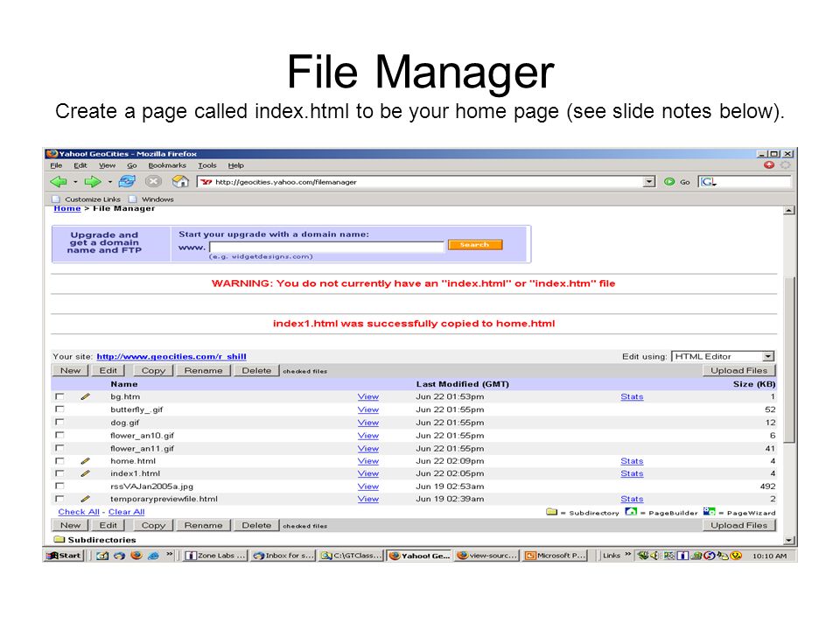Click the Windows bookmark page icon

132,199
